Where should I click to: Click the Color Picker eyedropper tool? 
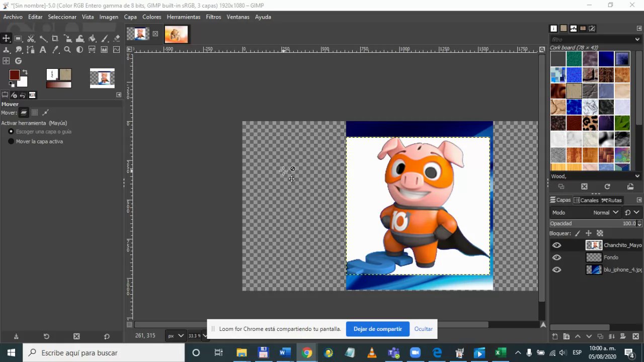[x=55, y=49]
